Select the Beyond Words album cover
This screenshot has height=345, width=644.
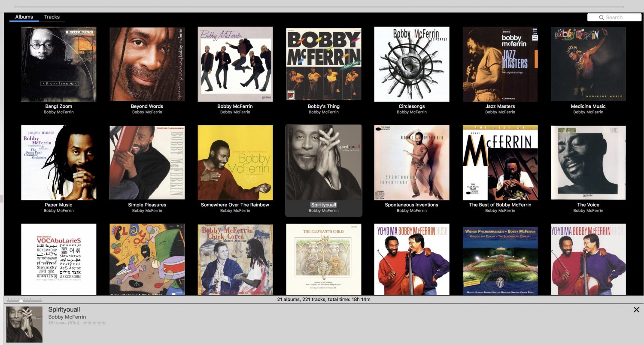(147, 64)
